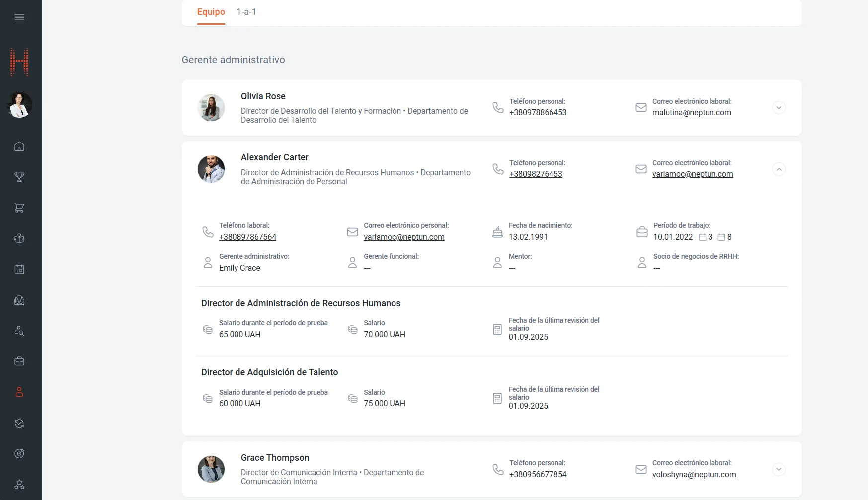Image resolution: width=868 pixels, height=500 pixels.
Task: Open the trophy achievements icon
Action: point(19,177)
